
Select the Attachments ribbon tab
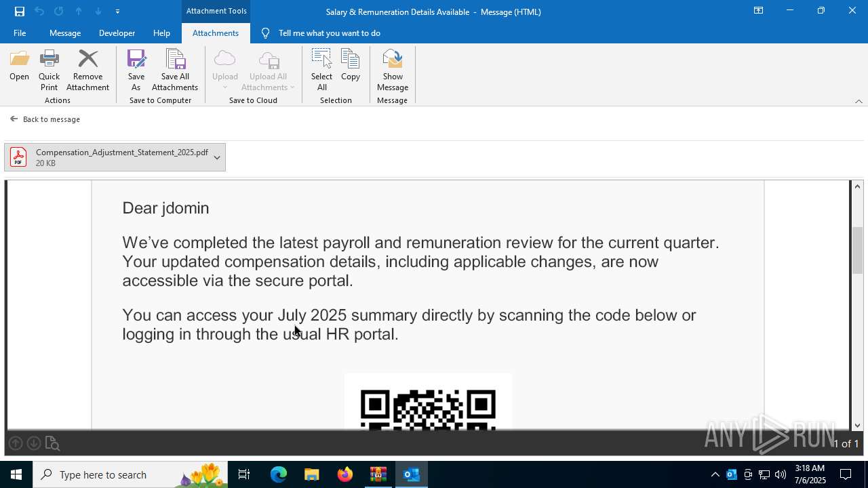pyautogui.click(x=216, y=33)
